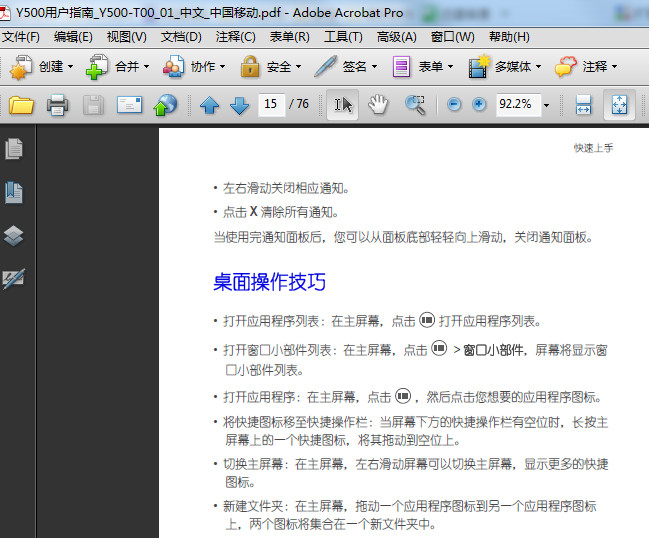This screenshot has width=649, height=538.
Task: Expand the 多媒体 dropdown arrow
Action: [x=538, y=67]
